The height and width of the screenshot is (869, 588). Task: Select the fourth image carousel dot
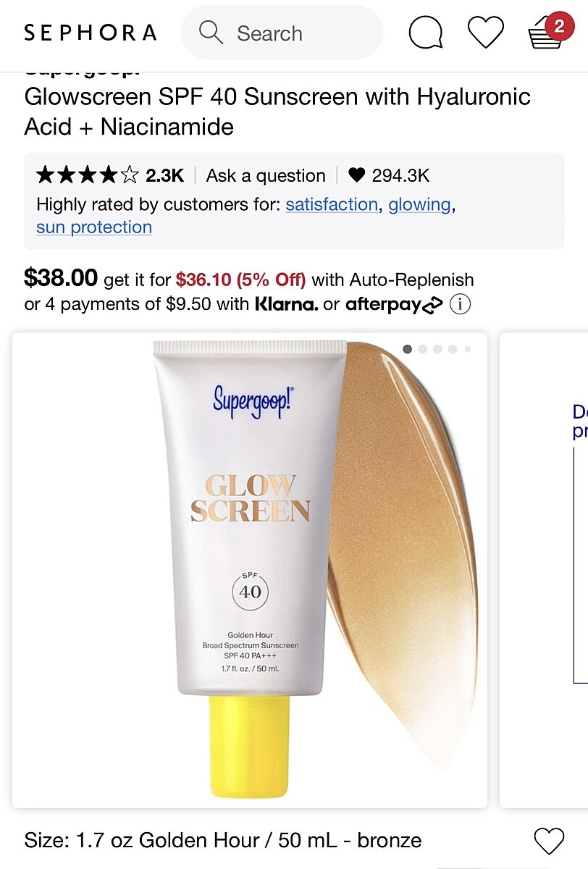[453, 349]
